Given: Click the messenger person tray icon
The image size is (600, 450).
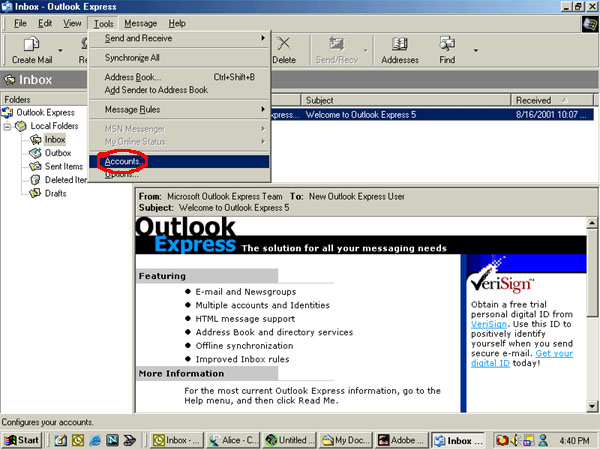Looking at the screenshot, I should (x=542, y=440).
